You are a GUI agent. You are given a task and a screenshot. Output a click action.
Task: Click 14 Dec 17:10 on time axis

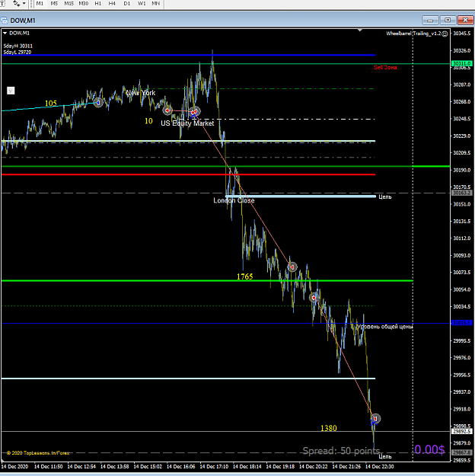click(x=214, y=467)
